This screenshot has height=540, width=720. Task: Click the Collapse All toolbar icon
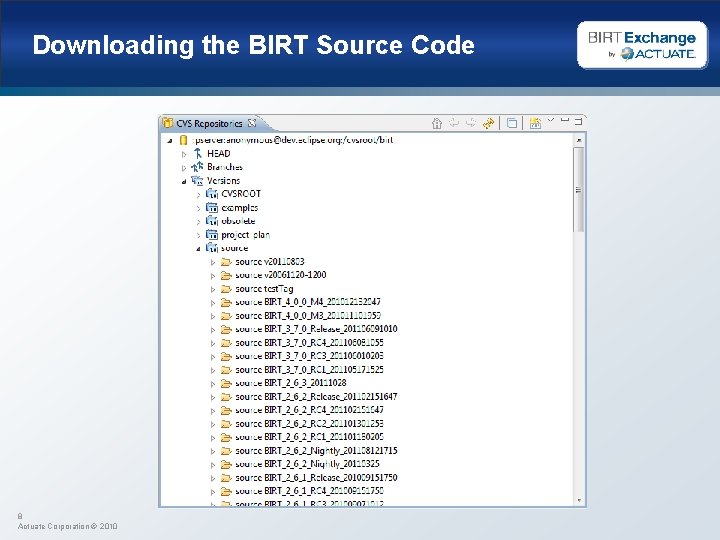tap(512, 123)
